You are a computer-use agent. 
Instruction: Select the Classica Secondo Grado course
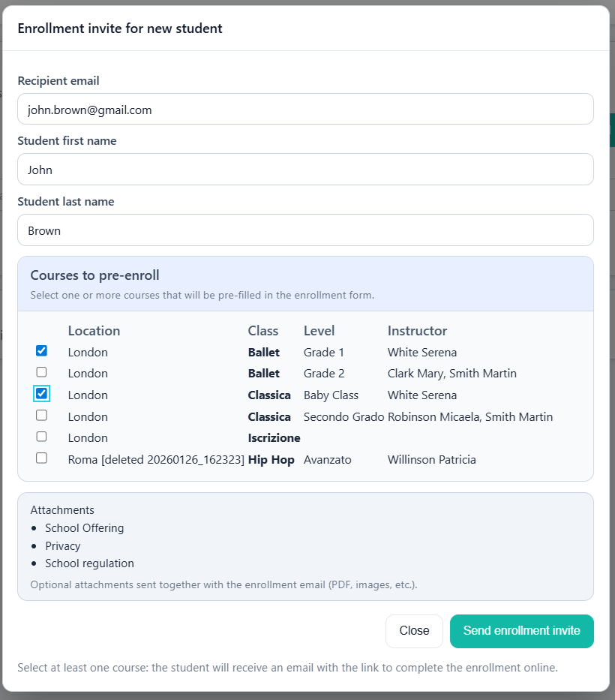(41, 415)
